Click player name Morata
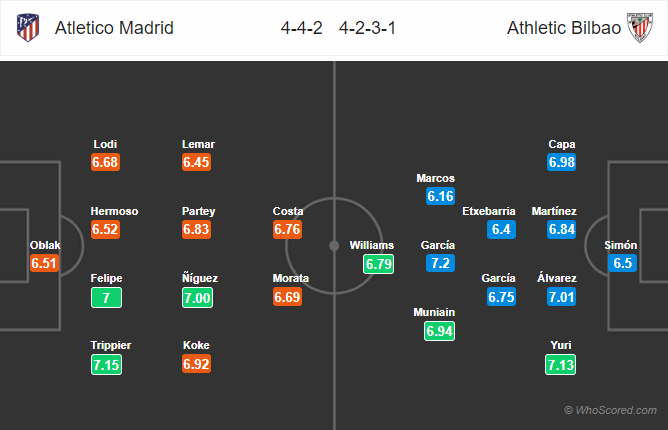 click(291, 278)
